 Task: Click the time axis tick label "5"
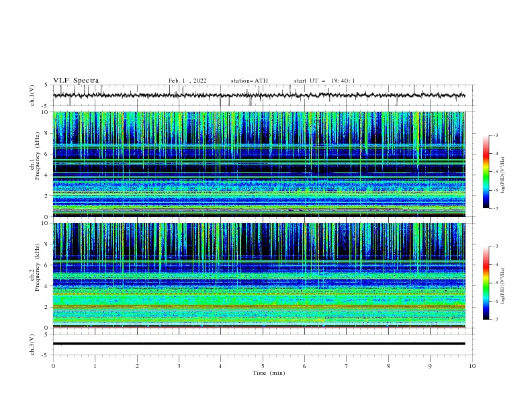(263, 366)
